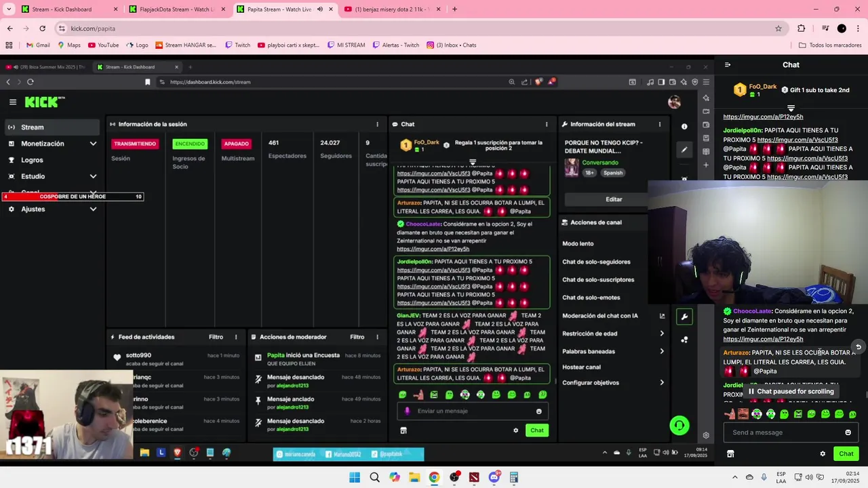868x488 pixels.
Task: Open hamburger menu in streamed Kick dashboard
Action: click(x=12, y=102)
